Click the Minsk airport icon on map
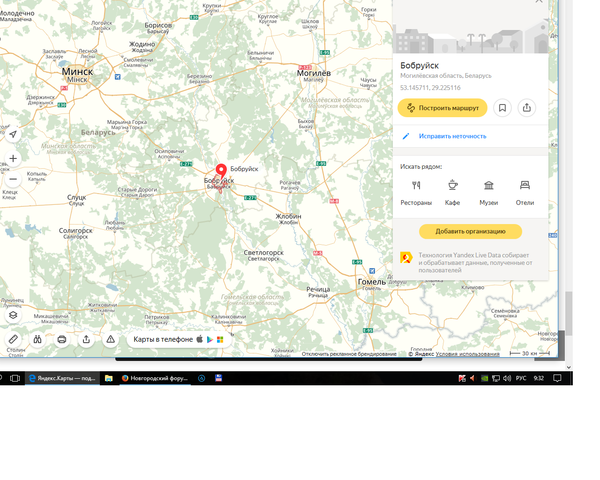This screenshot has height=480, width=600. 117,77
